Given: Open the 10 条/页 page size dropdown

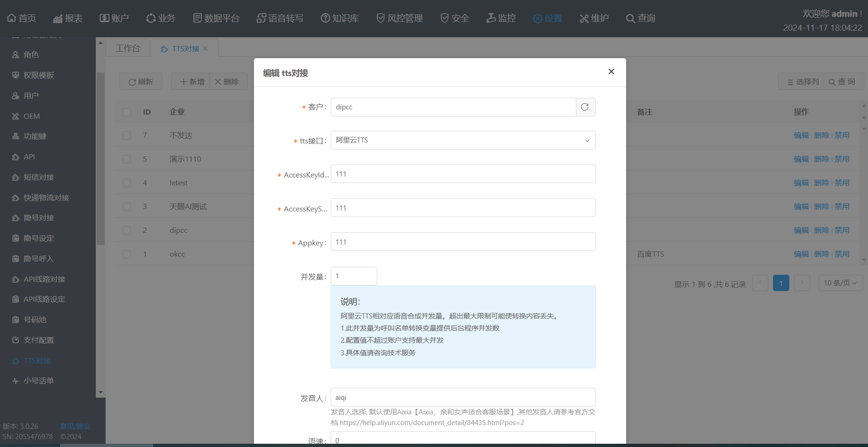Looking at the screenshot, I should 840,283.
